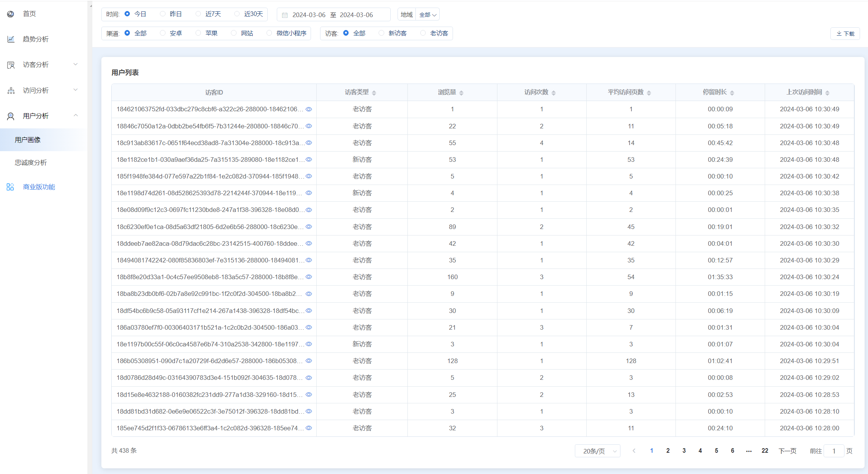Click the calendar icon in date range
Image resolution: width=868 pixels, height=474 pixels.
(x=285, y=15)
